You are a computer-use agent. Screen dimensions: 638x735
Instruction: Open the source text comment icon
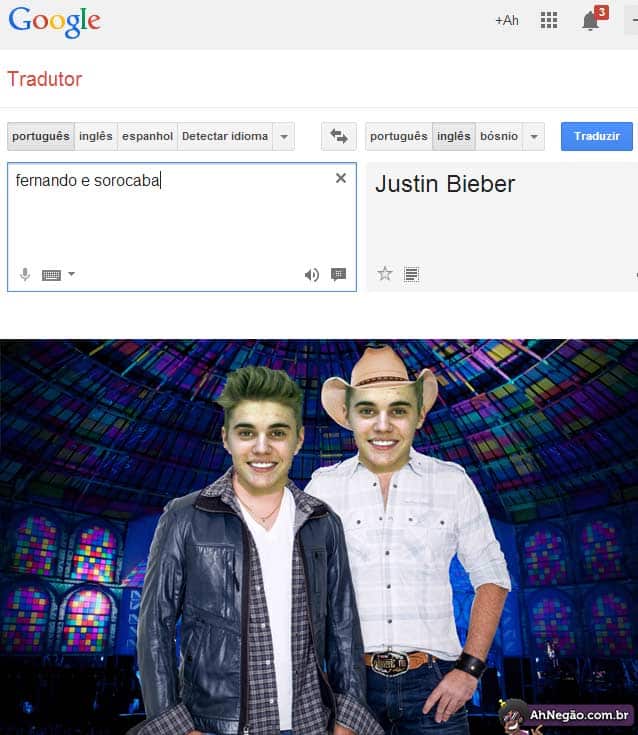pos(338,274)
